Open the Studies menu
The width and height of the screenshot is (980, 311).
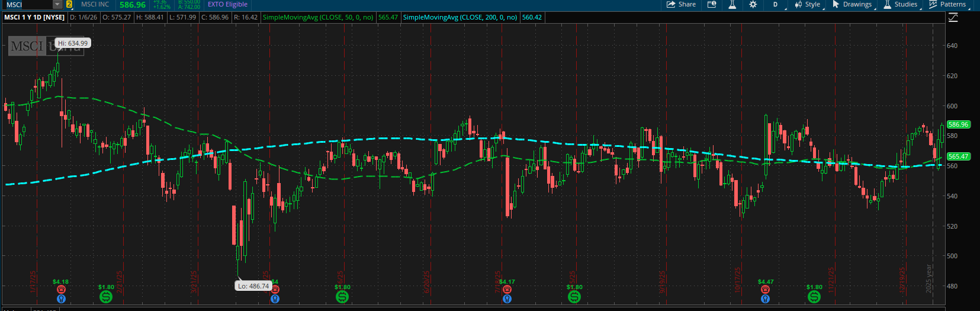(x=900, y=5)
